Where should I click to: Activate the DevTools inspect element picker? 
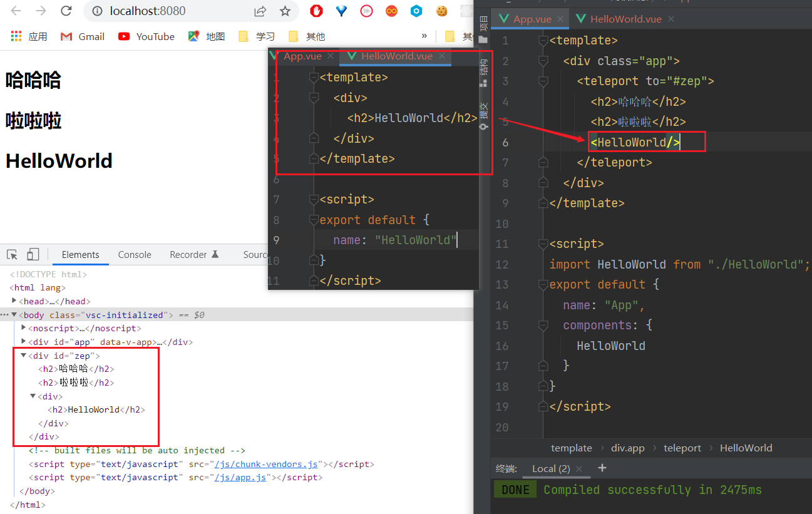[12, 255]
